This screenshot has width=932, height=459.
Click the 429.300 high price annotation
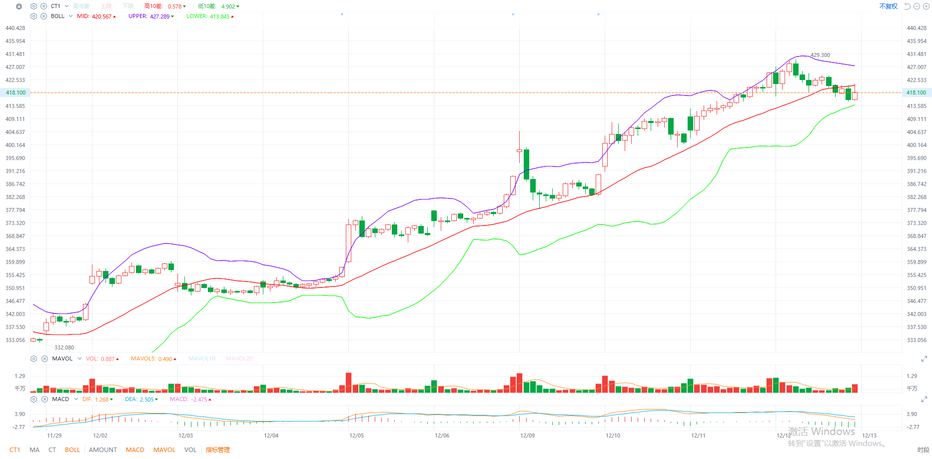point(820,55)
